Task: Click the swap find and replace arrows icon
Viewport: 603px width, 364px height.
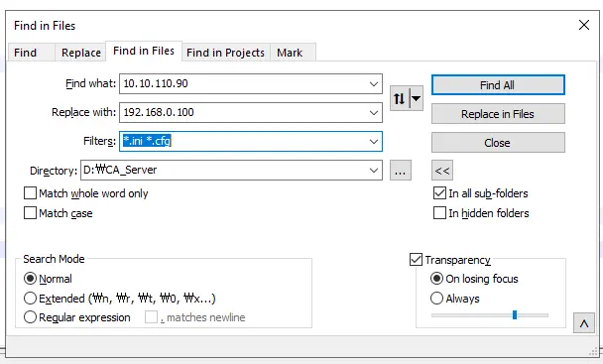Action: tap(400, 98)
